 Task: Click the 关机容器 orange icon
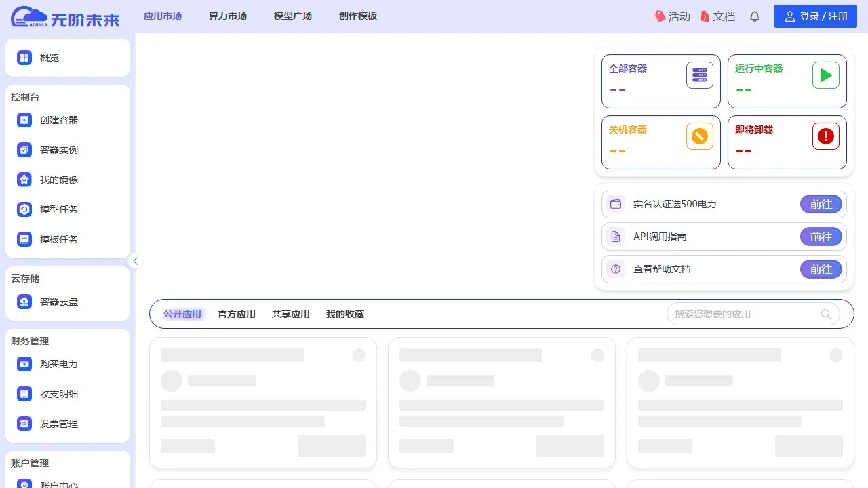pyautogui.click(x=700, y=136)
